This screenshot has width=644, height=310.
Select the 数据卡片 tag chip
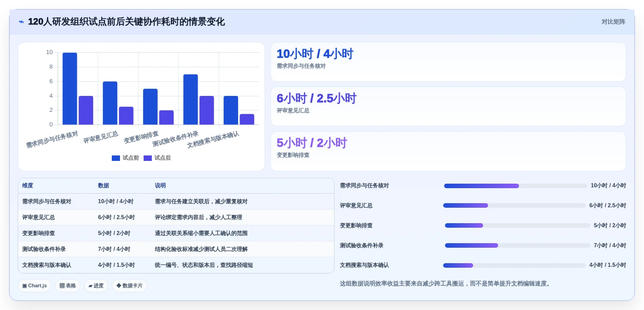click(x=130, y=285)
